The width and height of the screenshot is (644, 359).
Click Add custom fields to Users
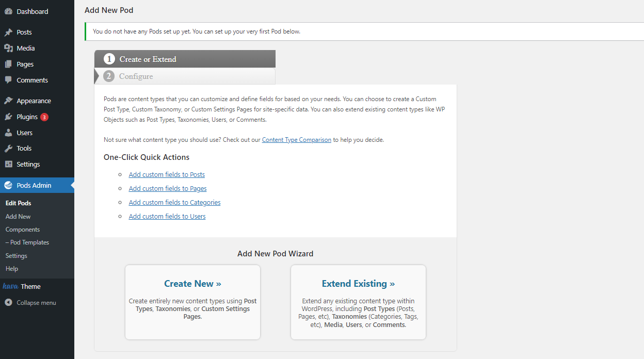tap(167, 217)
